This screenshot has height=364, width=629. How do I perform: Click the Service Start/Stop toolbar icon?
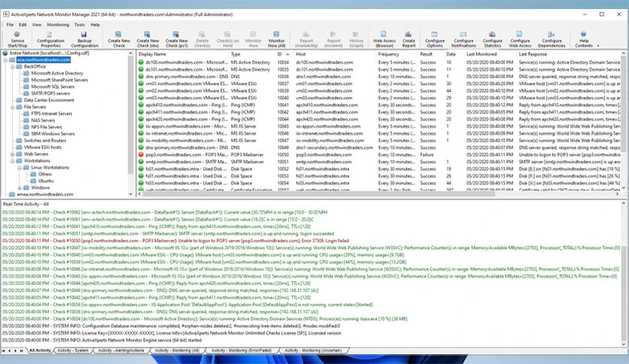17,35
